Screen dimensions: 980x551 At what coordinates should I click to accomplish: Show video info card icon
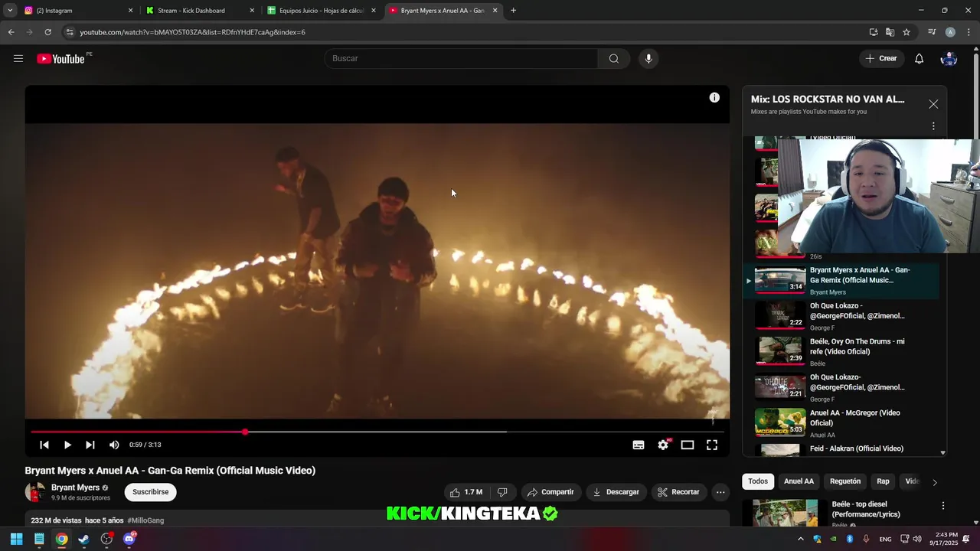point(714,97)
